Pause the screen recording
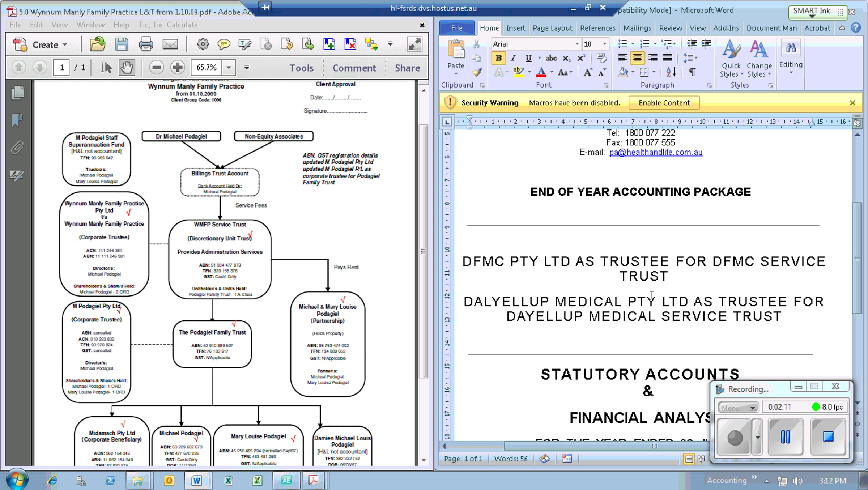Screen dimensions: 868x490 point(785,436)
